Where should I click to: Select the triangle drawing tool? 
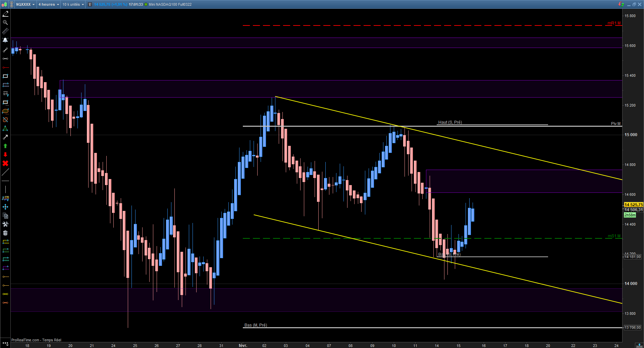pos(5,128)
